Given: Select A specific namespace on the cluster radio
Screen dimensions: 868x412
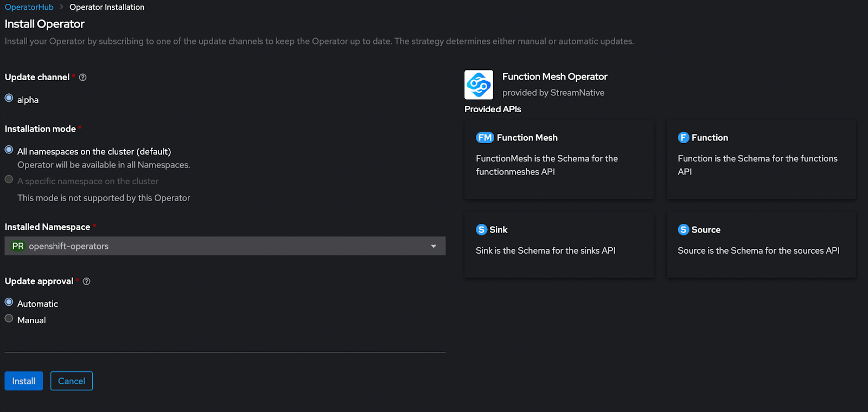Looking at the screenshot, I should click(9, 179).
